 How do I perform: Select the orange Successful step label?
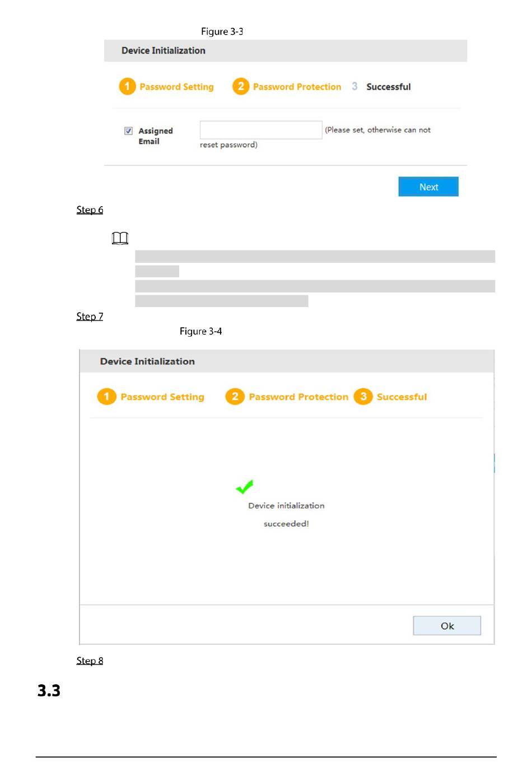click(402, 397)
